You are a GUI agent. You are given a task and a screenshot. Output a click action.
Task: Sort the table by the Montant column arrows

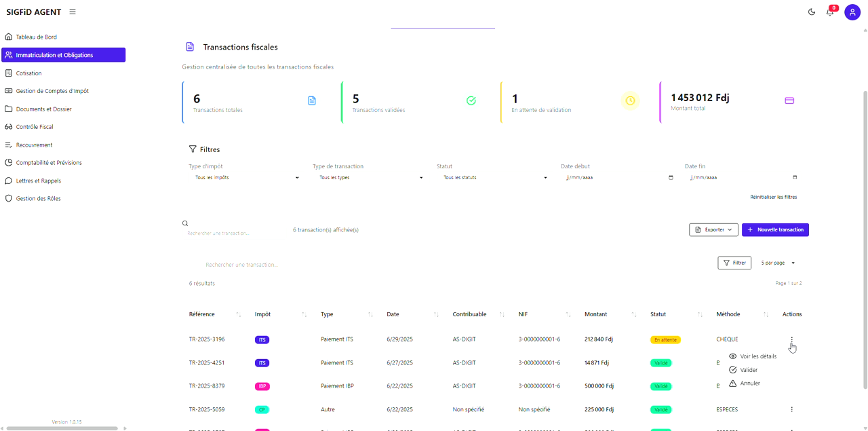(x=635, y=314)
